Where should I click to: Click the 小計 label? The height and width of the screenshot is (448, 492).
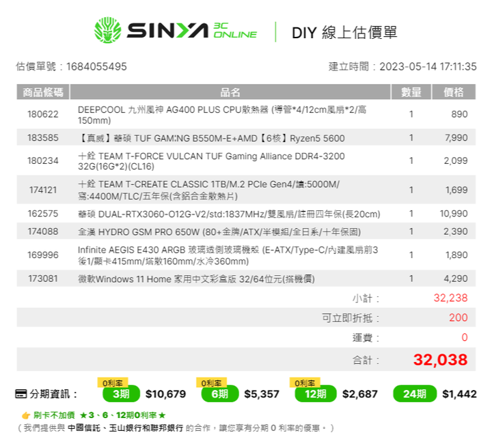click(x=366, y=298)
